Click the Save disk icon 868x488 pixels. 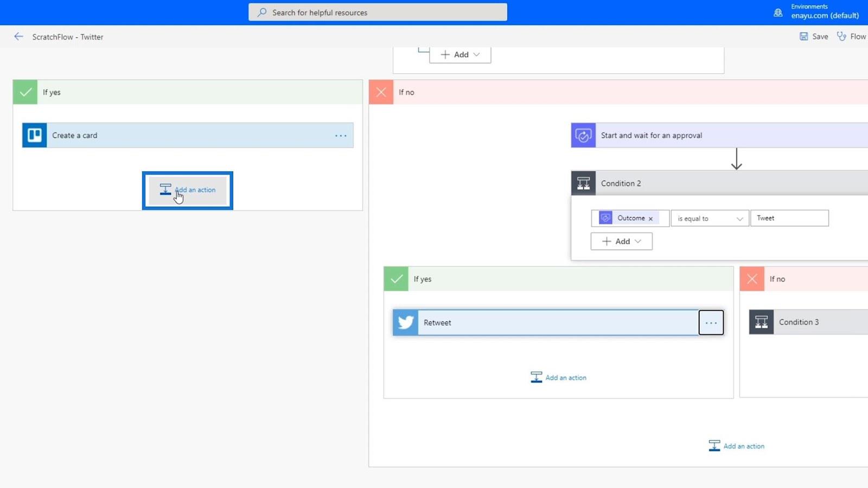(x=803, y=36)
